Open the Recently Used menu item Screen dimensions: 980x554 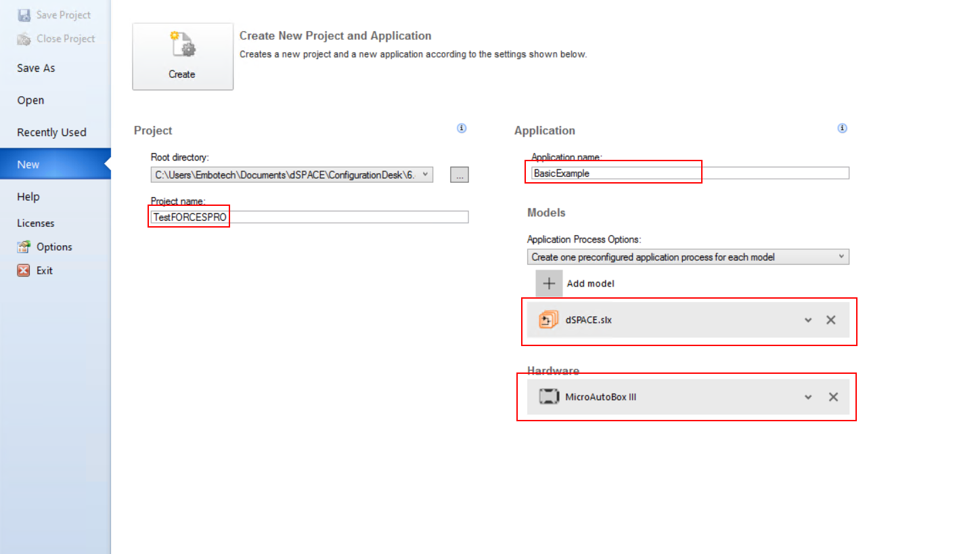51,132
